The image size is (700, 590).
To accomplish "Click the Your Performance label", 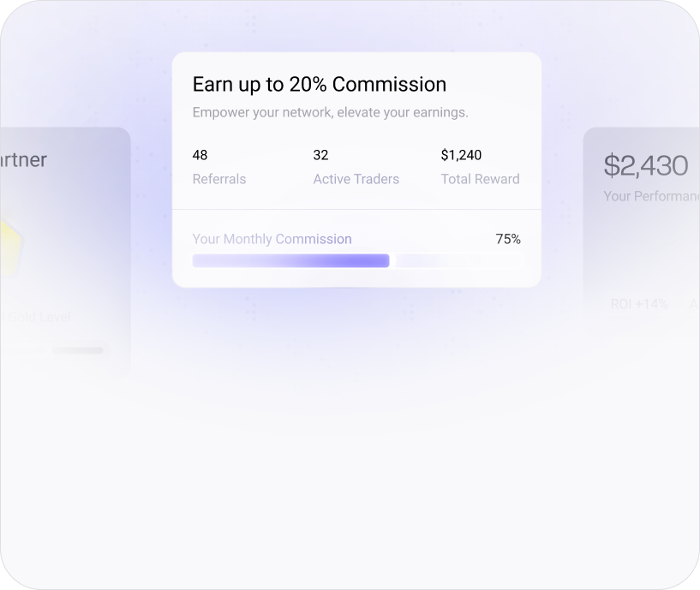I will 651,196.
